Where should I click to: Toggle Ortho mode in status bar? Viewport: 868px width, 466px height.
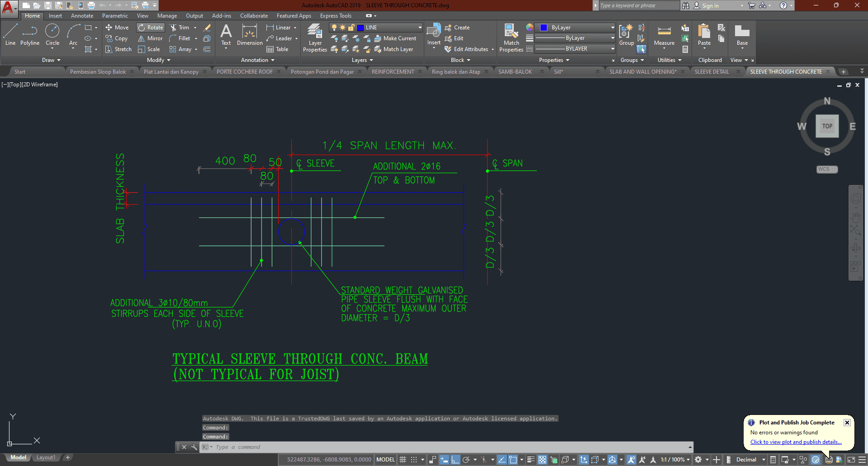(x=455, y=460)
